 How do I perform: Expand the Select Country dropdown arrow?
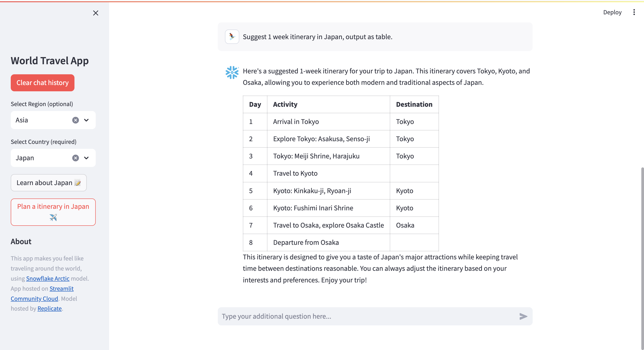tap(86, 158)
